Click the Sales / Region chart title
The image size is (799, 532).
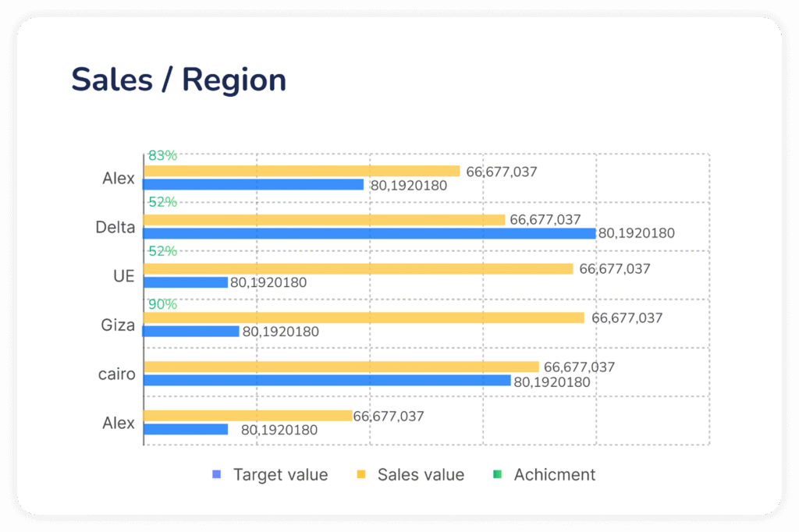[179, 80]
